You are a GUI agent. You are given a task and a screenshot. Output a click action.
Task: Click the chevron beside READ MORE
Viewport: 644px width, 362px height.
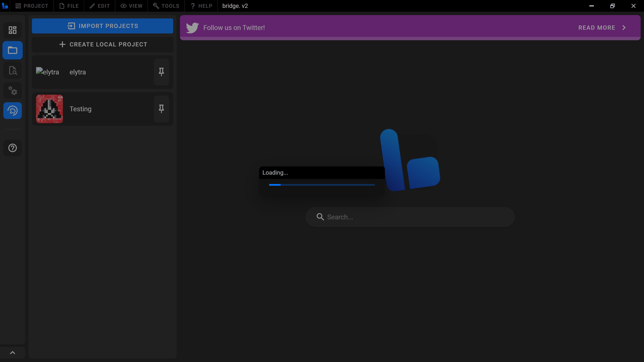click(624, 27)
